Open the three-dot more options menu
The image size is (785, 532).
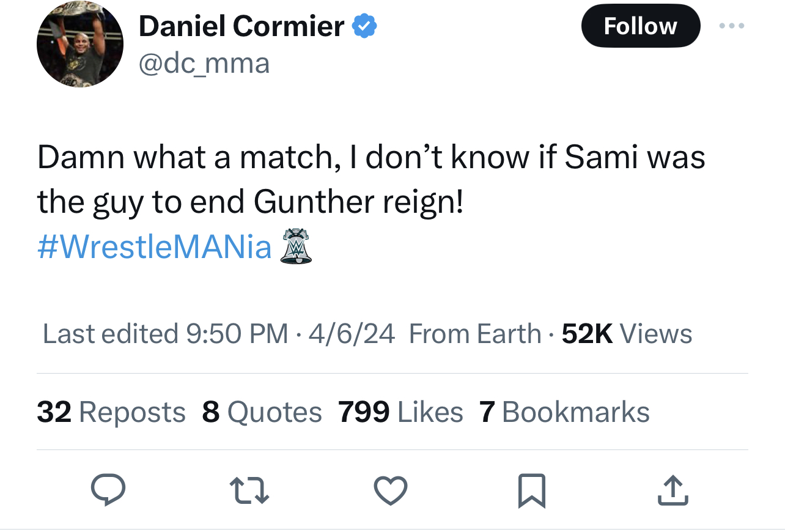coord(732,26)
